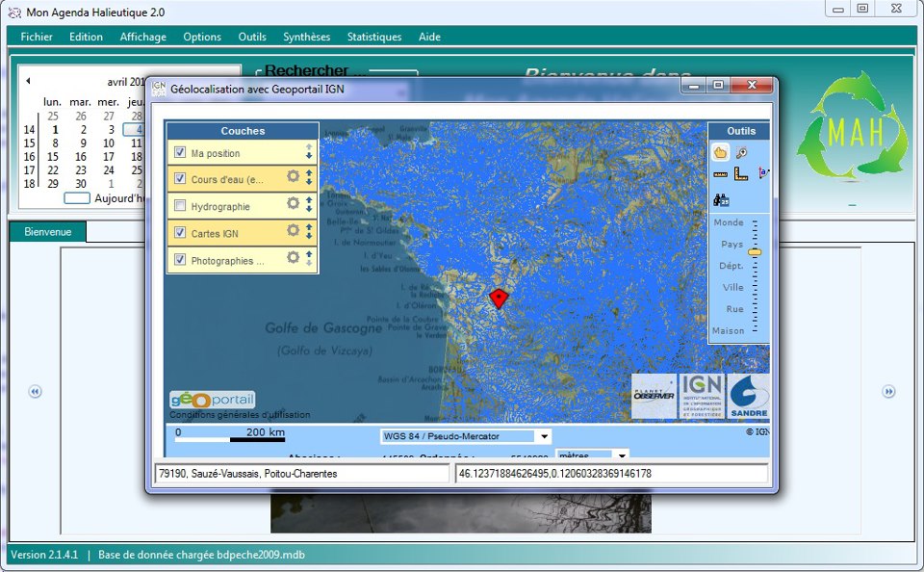
Task: Set zoom level to Dépt.
Action: coord(731,266)
